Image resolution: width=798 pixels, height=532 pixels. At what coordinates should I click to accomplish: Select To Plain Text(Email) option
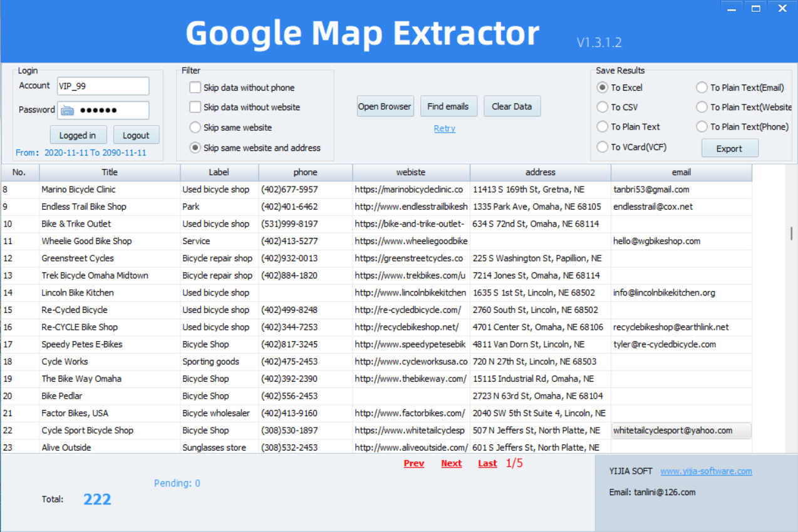pos(701,88)
